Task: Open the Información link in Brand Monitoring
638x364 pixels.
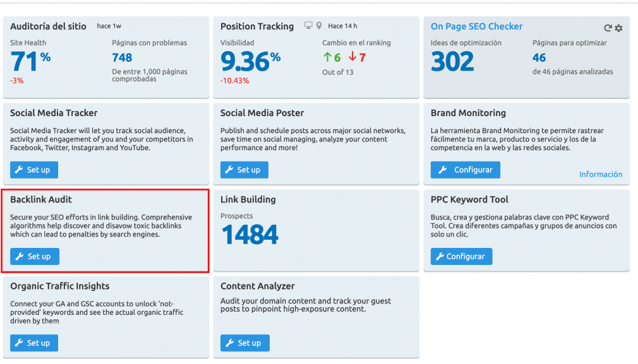Action: (601, 174)
